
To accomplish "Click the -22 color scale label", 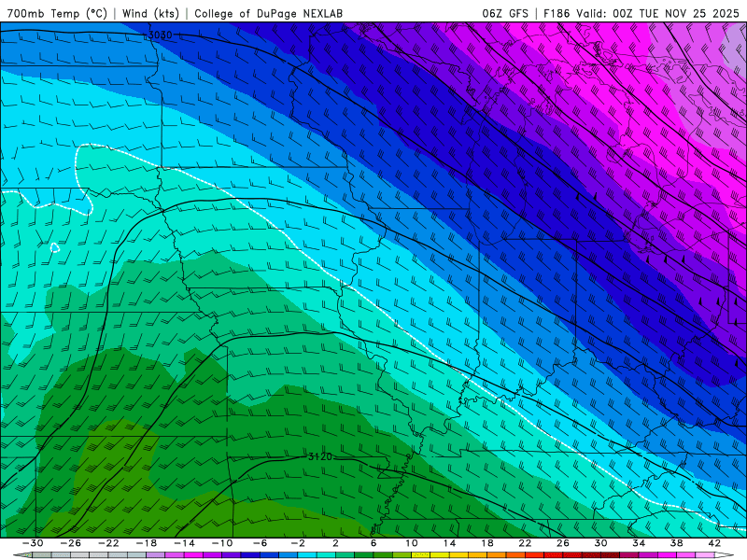I will pyautogui.click(x=108, y=543).
